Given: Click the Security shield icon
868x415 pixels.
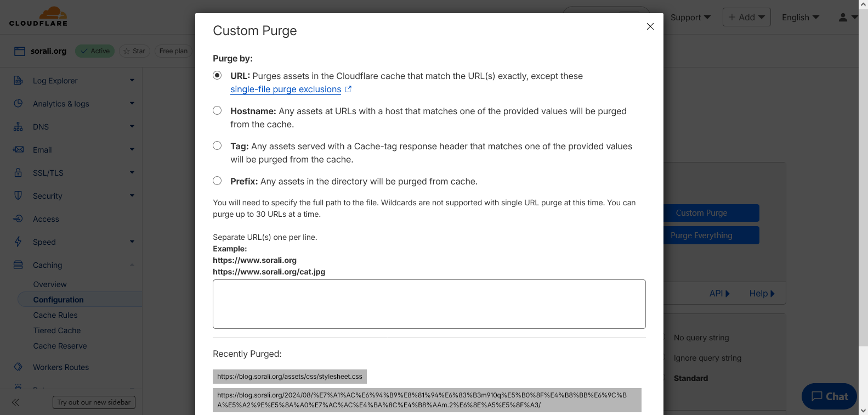Looking at the screenshot, I should [18, 196].
